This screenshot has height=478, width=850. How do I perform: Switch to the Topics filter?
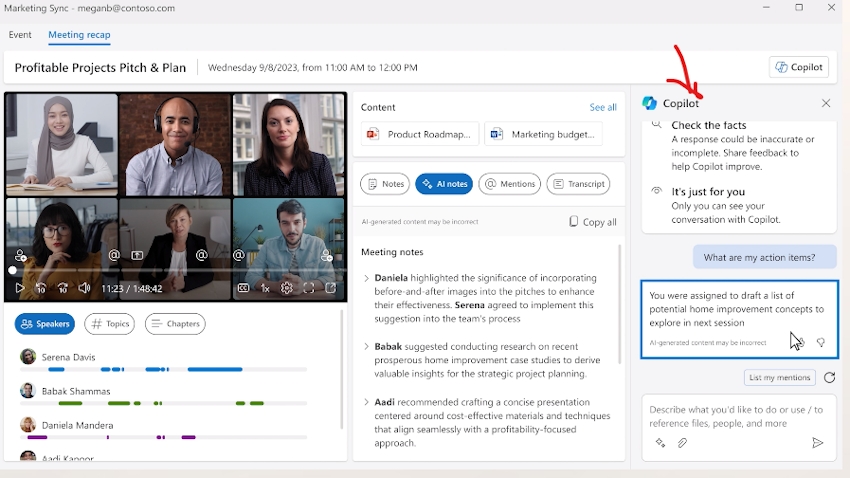click(110, 324)
